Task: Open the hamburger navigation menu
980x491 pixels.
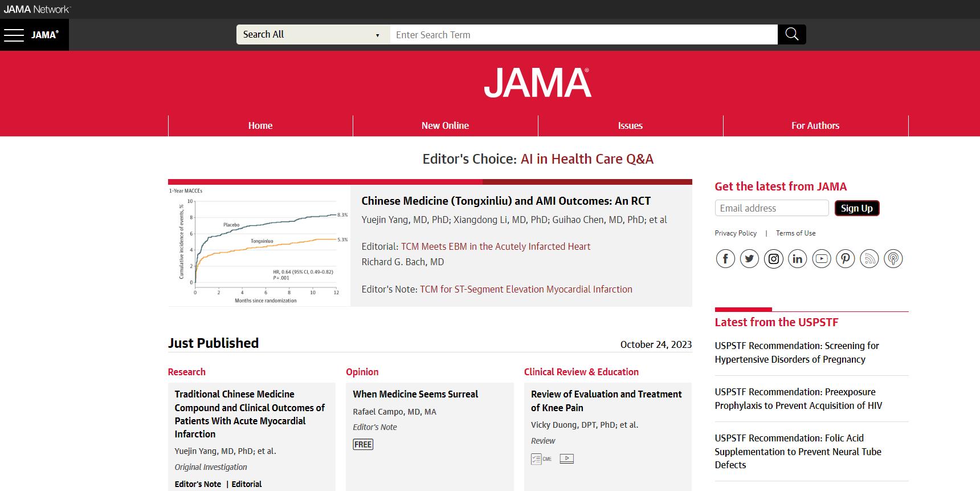Action: (x=14, y=35)
